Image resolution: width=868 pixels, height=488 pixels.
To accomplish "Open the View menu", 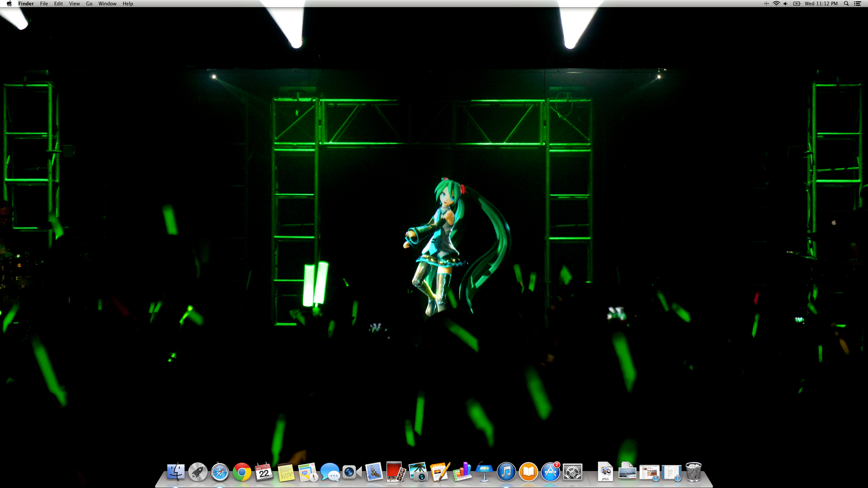I will 74,3.
